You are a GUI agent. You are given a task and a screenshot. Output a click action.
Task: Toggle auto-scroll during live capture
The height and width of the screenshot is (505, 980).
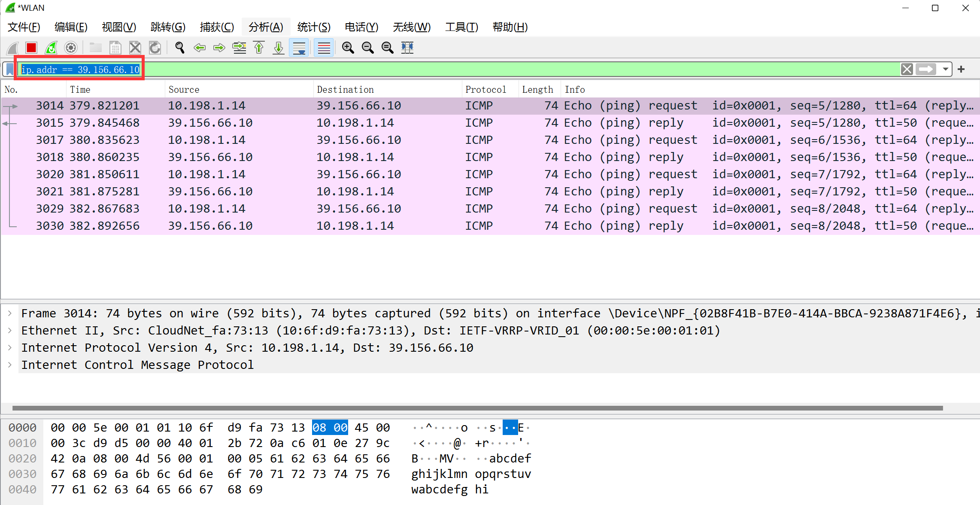[299, 48]
